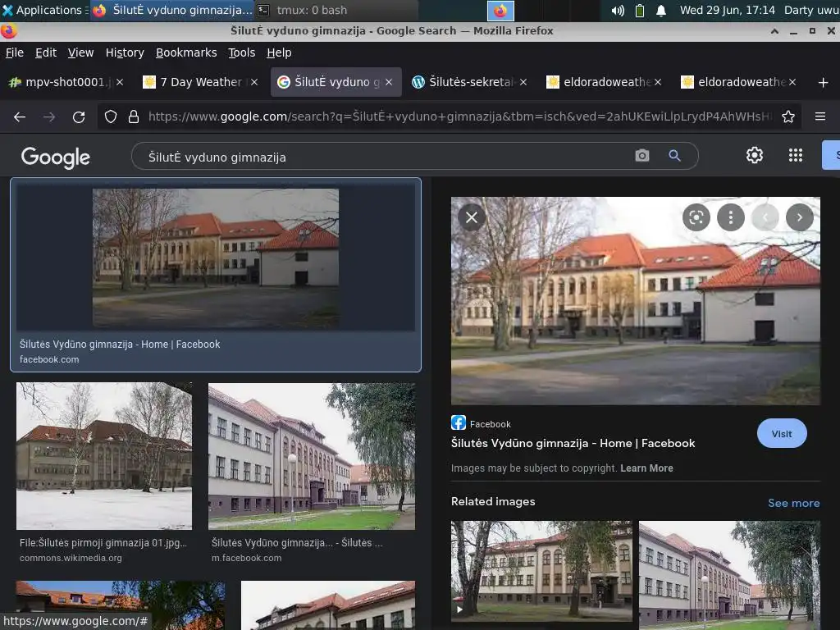This screenshot has width=840, height=630.
Task: Open the History menu
Action: 125,52
